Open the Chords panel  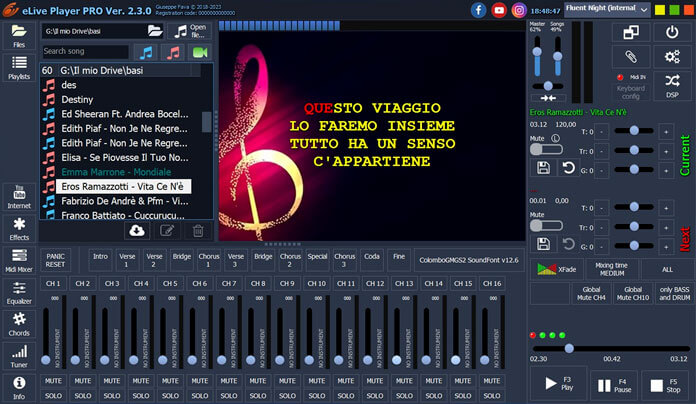19,323
